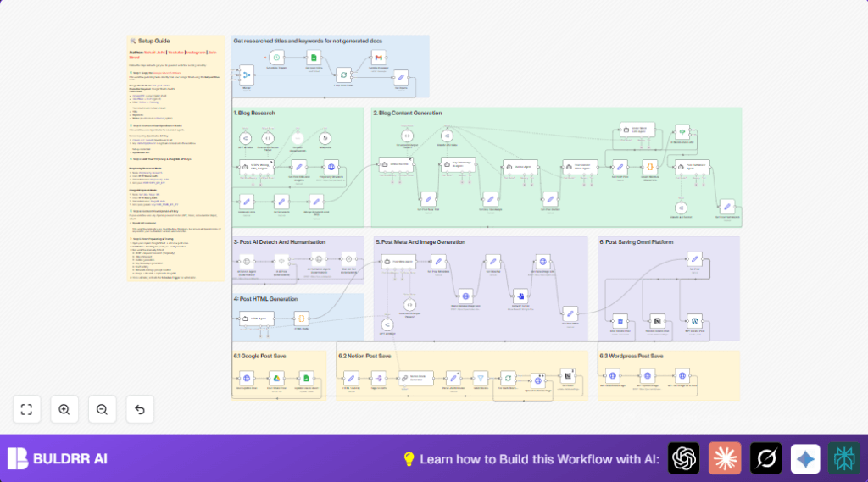Click the BULDRR AI logo

point(57,458)
